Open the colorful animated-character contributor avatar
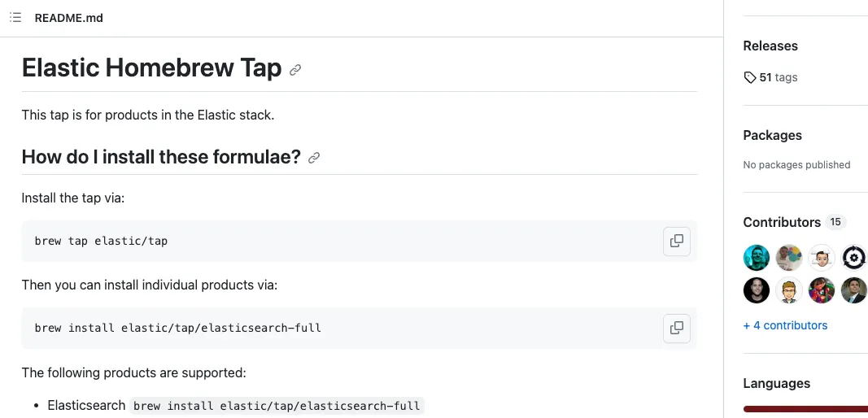Image resolution: width=868 pixels, height=418 pixels. click(x=822, y=290)
